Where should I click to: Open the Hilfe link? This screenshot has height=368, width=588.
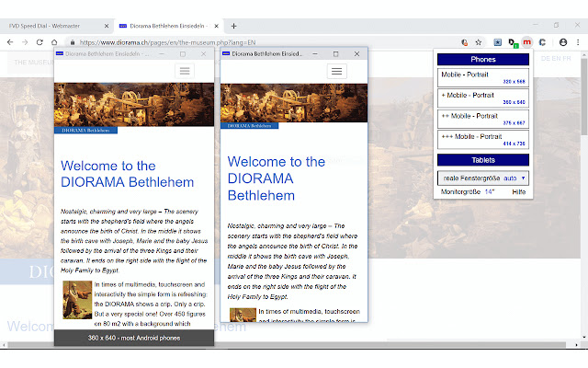(x=519, y=192)
